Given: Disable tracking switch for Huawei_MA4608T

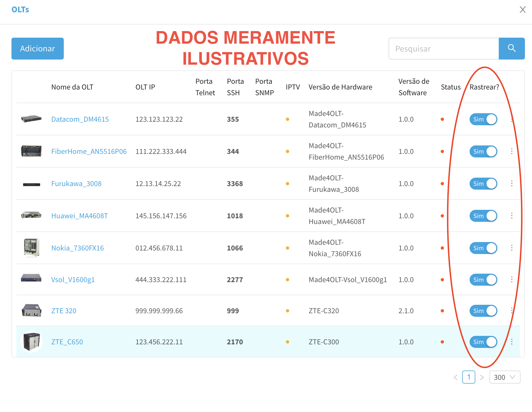Looking at the screenshot, I should pyautogui.click(x=483, y=216).
